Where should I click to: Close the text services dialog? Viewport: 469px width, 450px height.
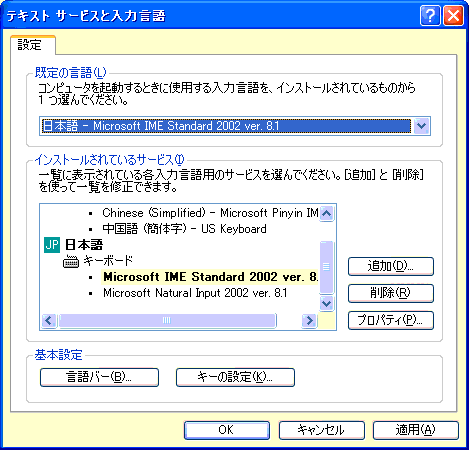453,15
